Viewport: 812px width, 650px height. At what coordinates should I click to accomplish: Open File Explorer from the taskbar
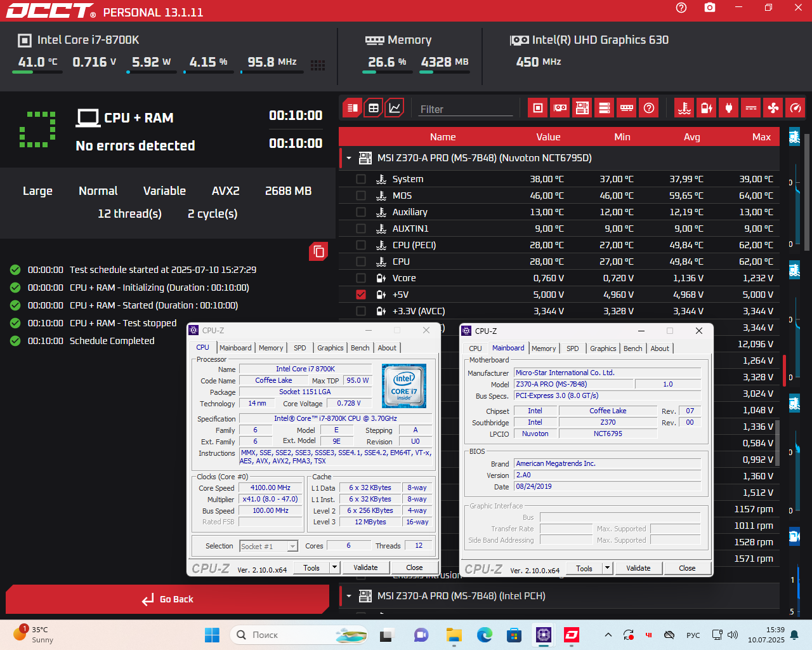click(454, 635)
